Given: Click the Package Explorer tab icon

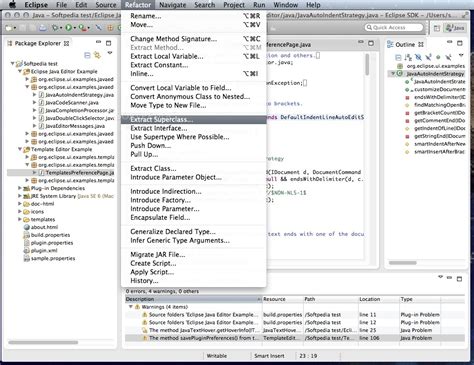Looking at the screenshot, I should [10, 43].
